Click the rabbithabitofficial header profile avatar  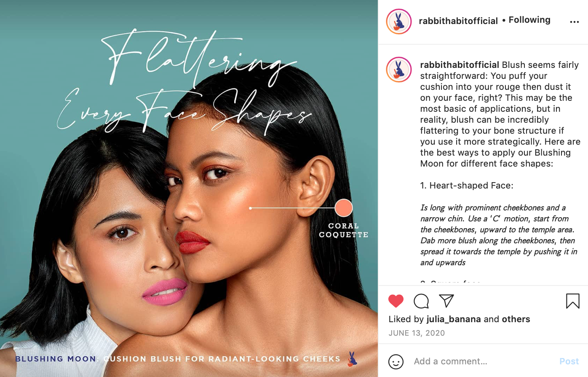pos(399,21)
